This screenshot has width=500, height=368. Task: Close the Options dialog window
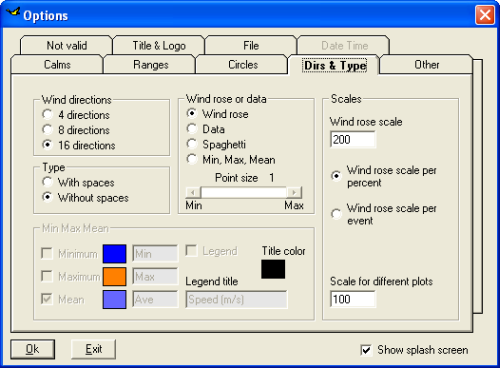[x=485, y=15]
